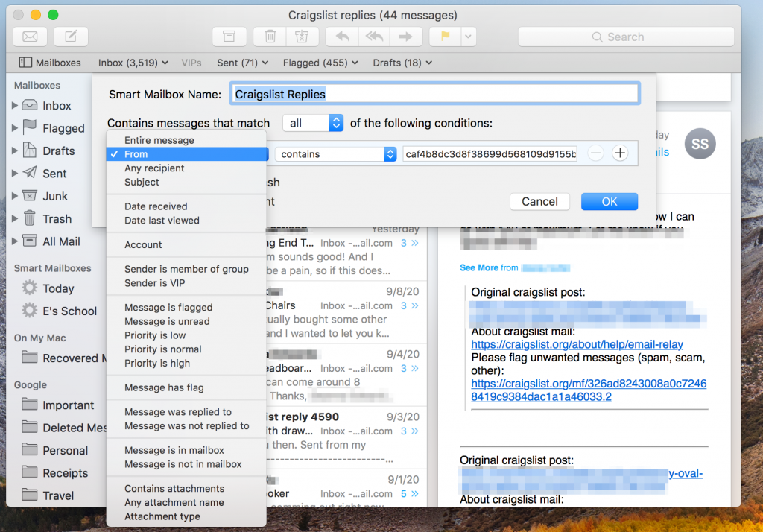Choose 'Entire message' from menu

(x=186, y=140)
